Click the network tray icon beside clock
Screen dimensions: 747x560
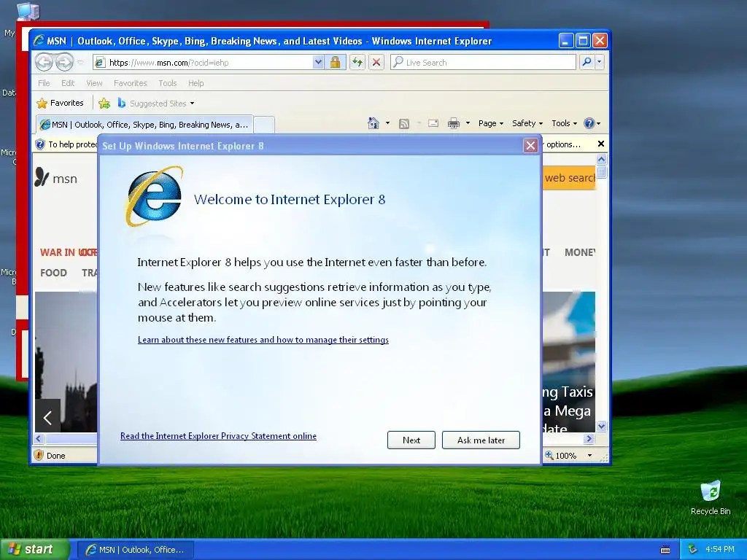[693, 550]
